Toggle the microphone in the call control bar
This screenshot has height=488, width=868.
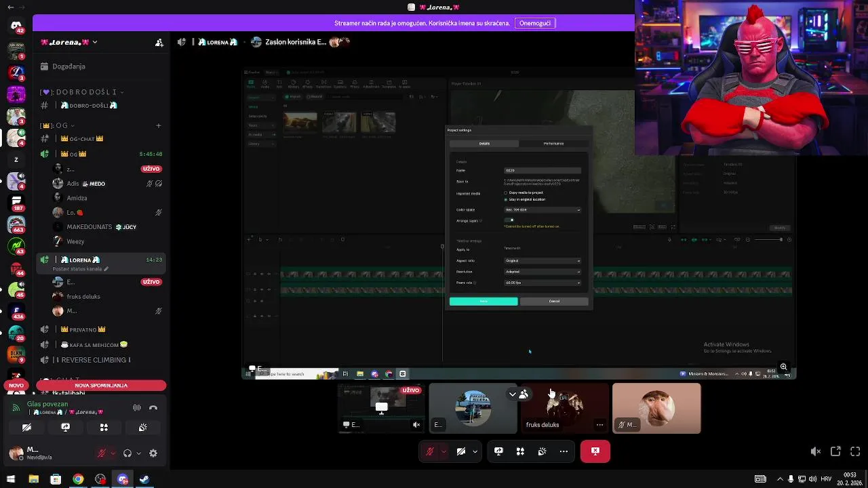pyautogui.click(x=430, y=451)
